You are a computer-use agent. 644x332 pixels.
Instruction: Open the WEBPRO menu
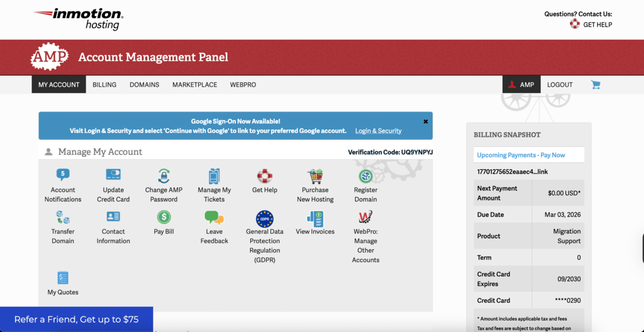click(243, 85)
